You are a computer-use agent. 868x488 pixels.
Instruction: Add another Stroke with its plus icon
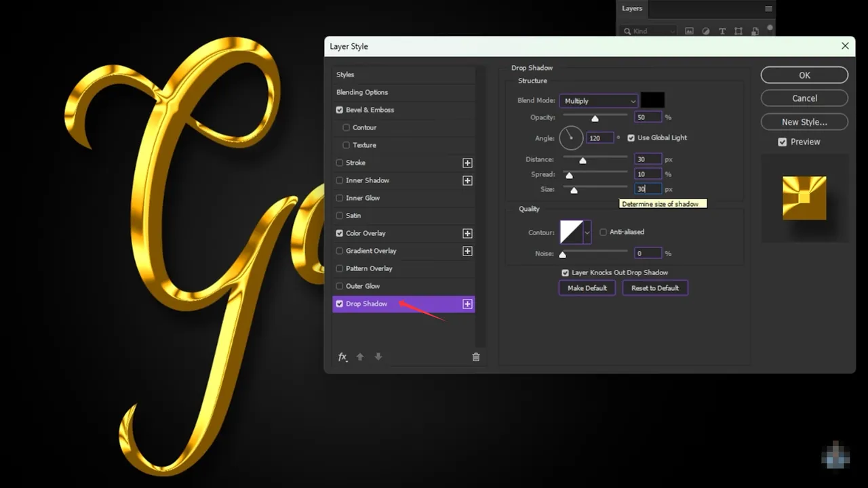tap(467, 163)
